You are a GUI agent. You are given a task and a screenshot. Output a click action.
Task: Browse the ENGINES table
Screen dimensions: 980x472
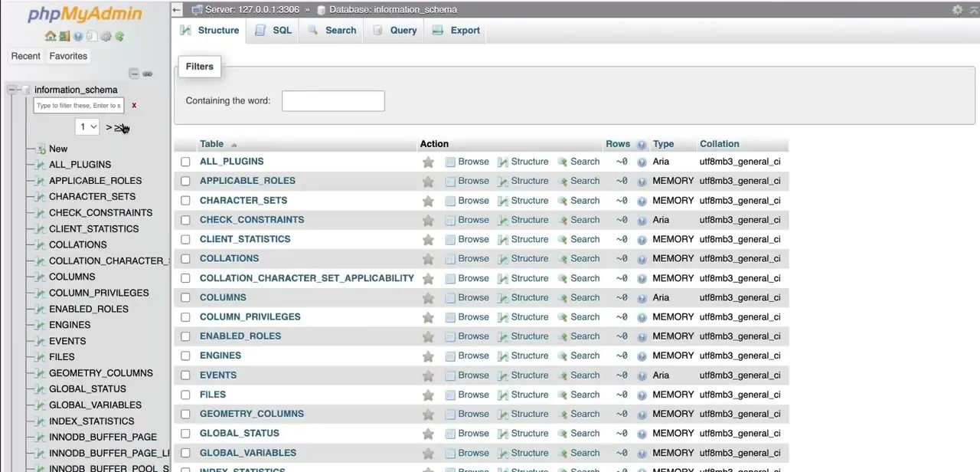point(467,356)
